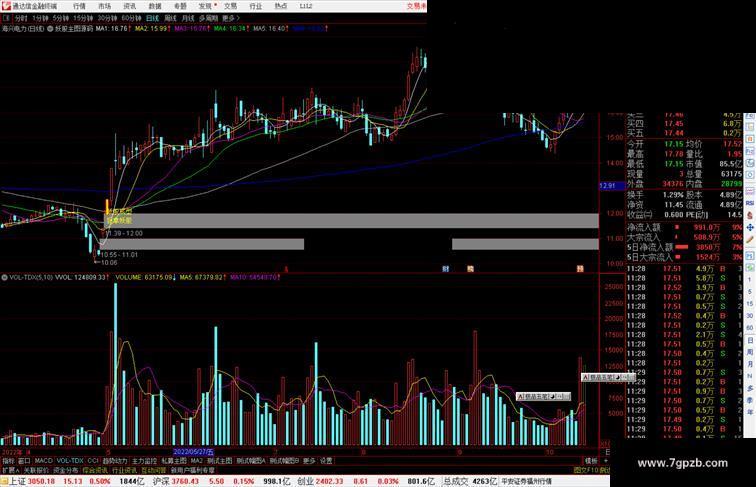Click the 模板 button
Viewport: 756px width, 487px height.
(x=591, y=461)
